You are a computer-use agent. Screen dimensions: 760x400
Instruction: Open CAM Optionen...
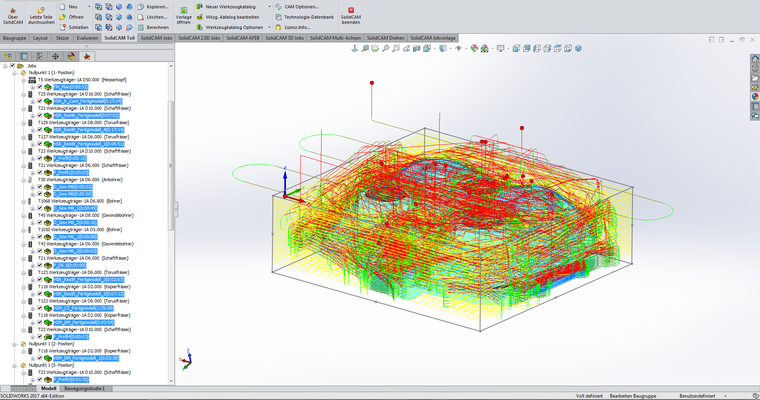point(297,7)
